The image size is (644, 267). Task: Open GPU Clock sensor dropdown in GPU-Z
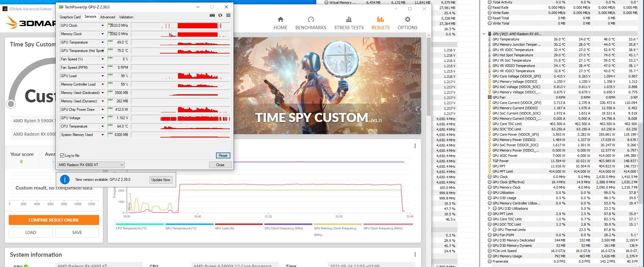[x=102, y=26]
